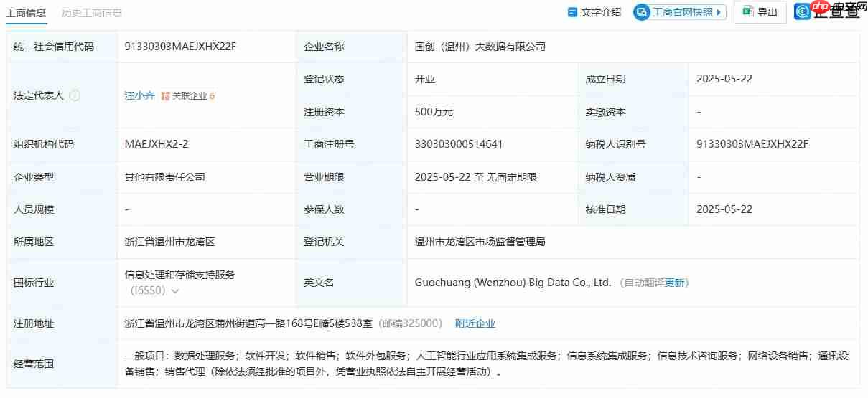Click the 企查查 logo icon
Screen dimensions: 868x398
click(803, 11)
